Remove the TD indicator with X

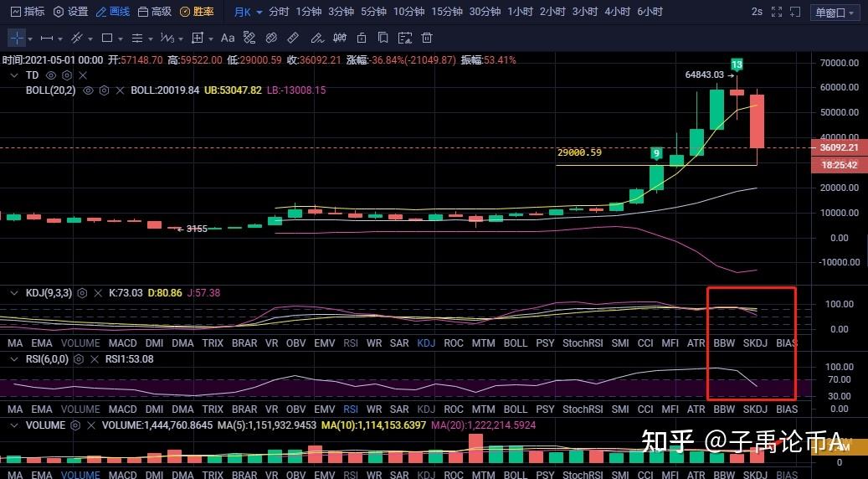point(83,75)
